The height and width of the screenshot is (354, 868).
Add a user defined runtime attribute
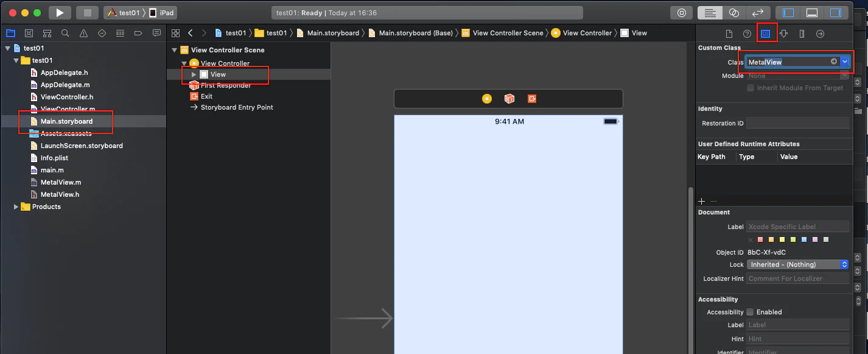(701, 201)
